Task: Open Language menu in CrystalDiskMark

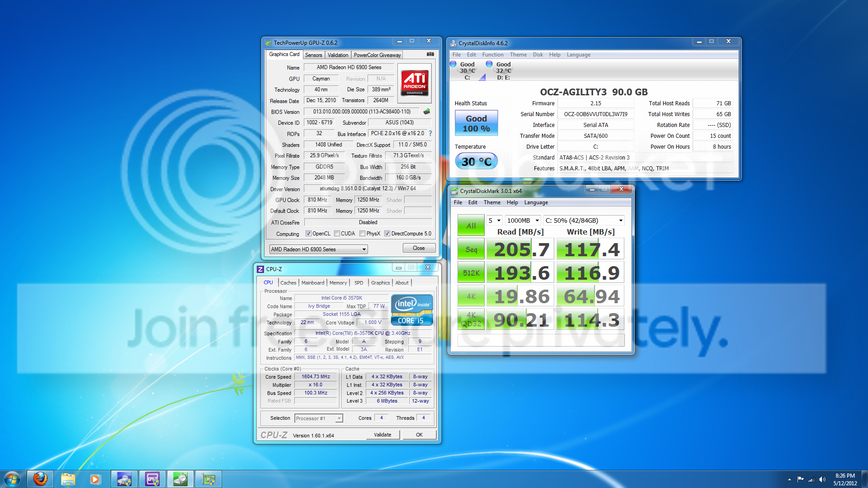Action: (536, 202)
